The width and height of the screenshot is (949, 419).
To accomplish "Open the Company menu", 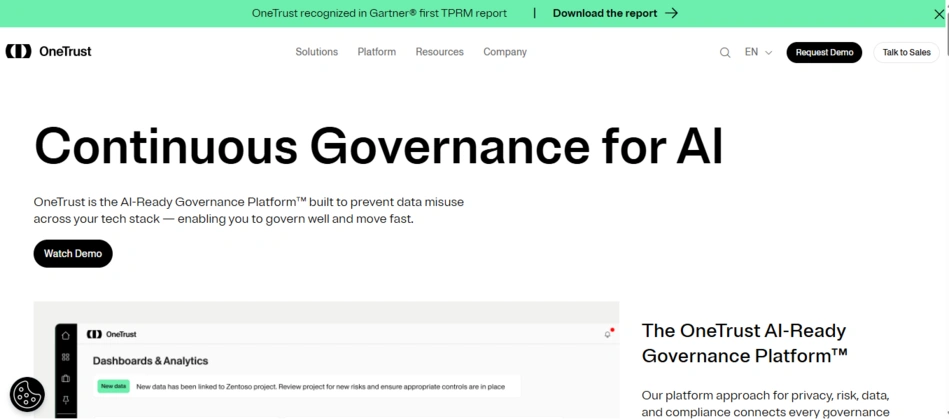I will point(505,52).
